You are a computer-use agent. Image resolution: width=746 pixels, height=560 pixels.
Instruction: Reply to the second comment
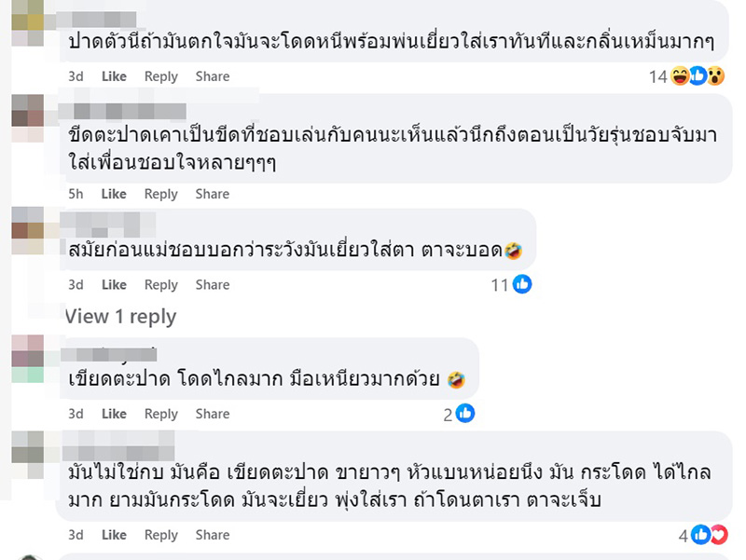tap(161, 194)
